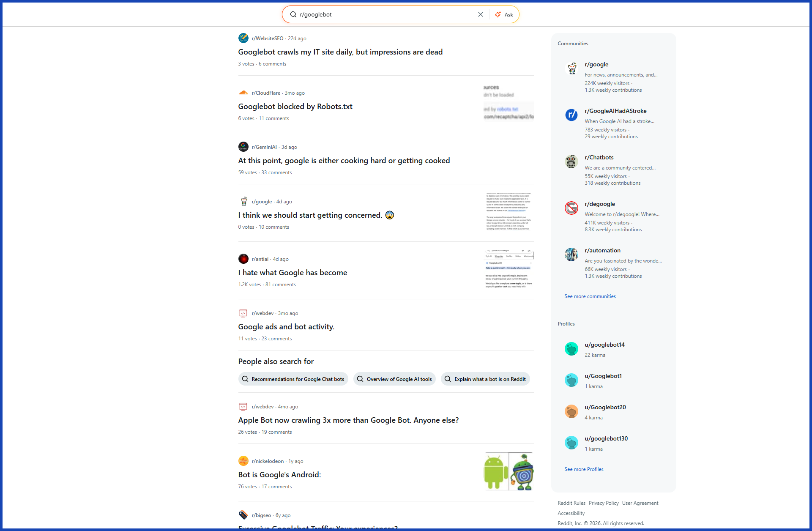Select 'Recommendations for Google Chat bots' search chip
Image resolution: width=812 pixels, height=531 pixels.
click(293, 379)
